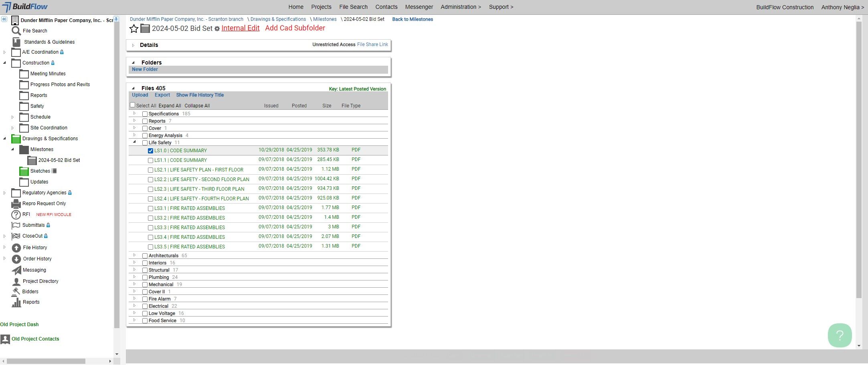Open the File Share Link

click(372, 44)
